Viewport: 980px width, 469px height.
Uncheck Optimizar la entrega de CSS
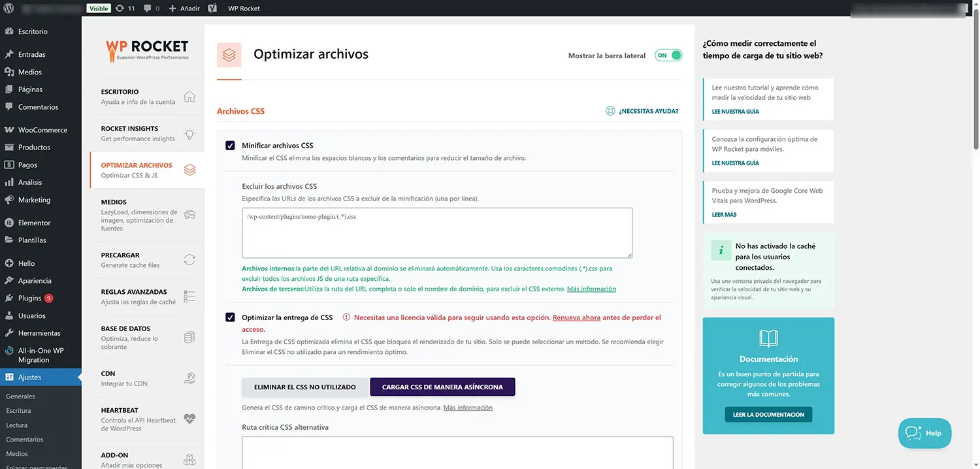tap(230, 317)
